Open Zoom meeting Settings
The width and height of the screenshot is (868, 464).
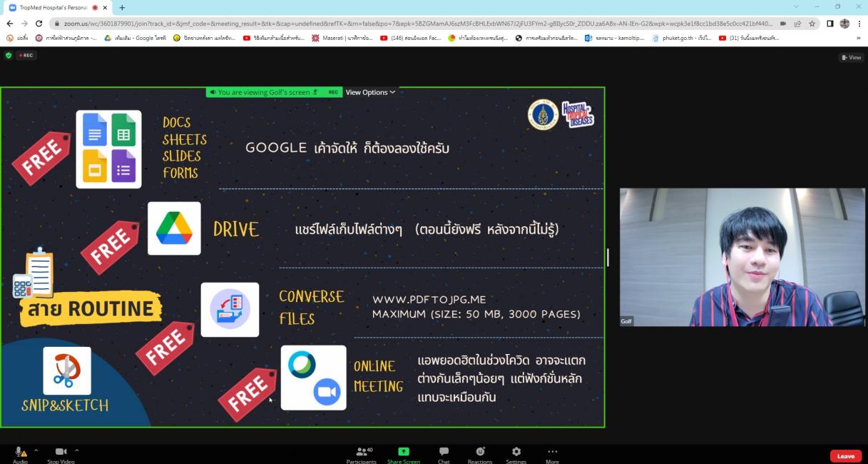point(516,454)
